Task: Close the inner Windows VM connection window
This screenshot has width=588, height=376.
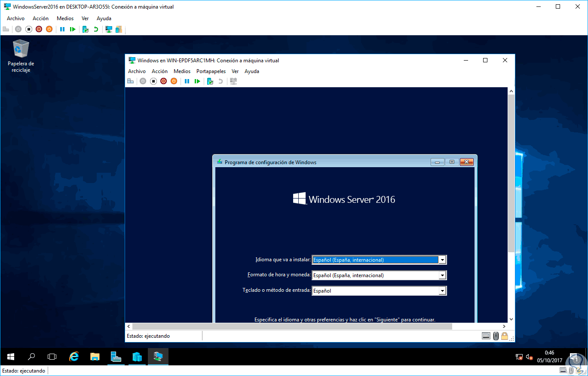Action: coord(505,61)
